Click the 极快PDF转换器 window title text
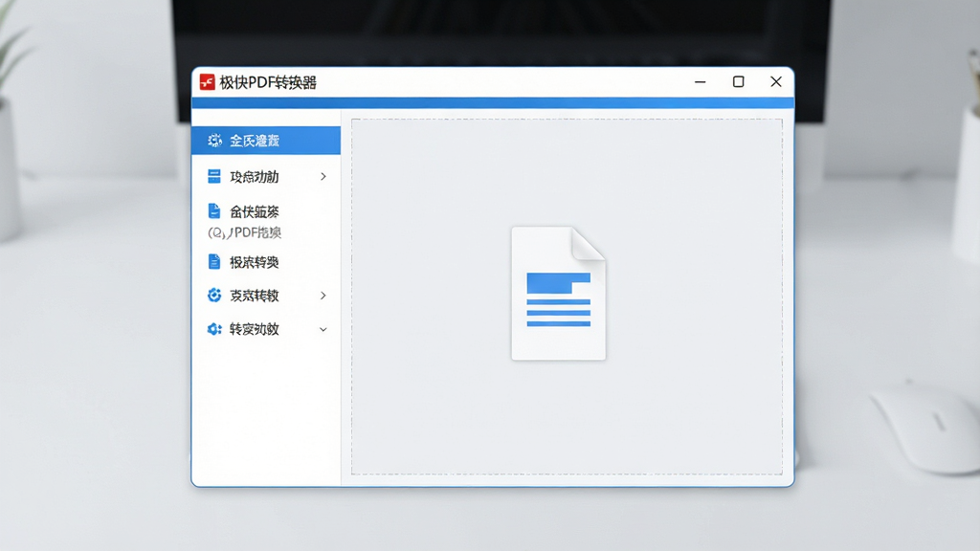This screenshot has height=551, width=980. click(268, 82)
